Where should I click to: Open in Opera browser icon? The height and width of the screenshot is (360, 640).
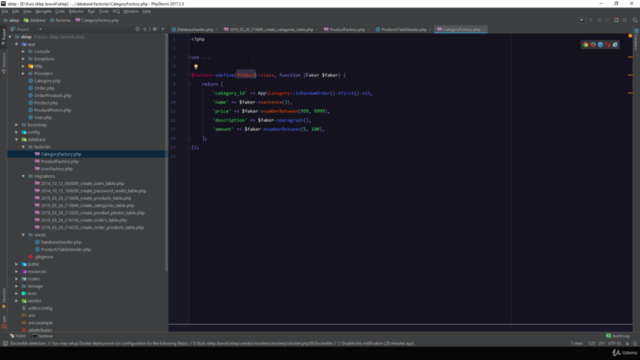tap(608, 44)
